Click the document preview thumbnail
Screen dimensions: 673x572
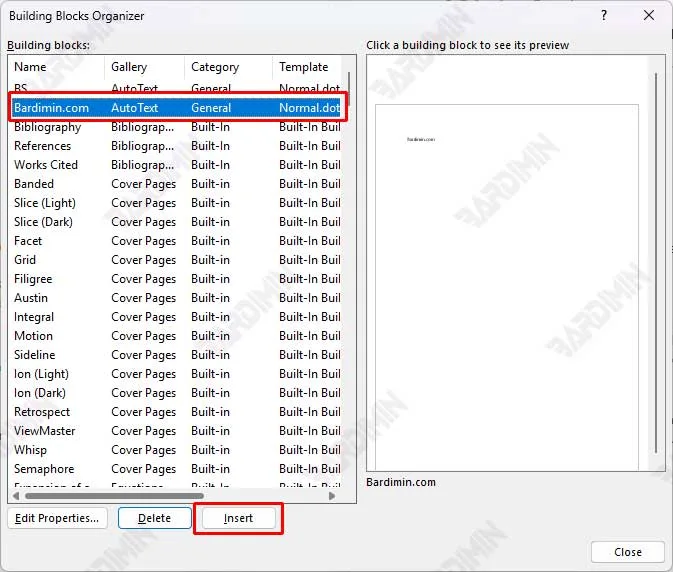507,287
